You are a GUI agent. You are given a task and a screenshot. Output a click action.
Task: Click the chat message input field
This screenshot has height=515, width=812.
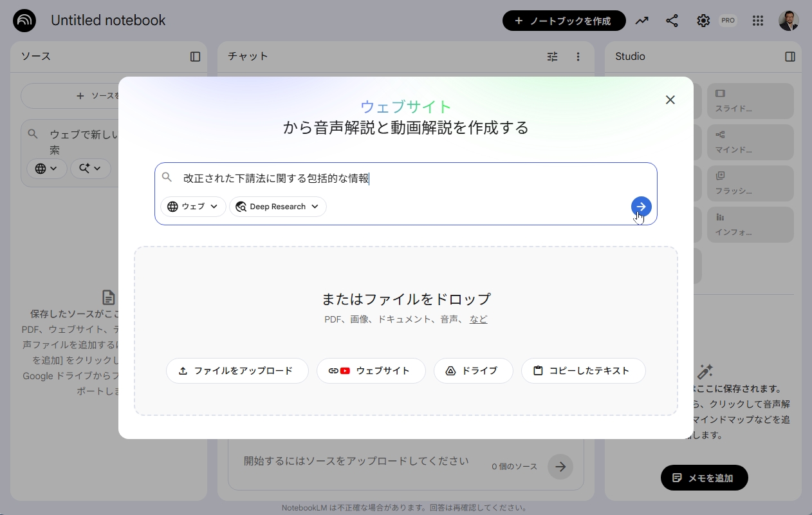356,462
